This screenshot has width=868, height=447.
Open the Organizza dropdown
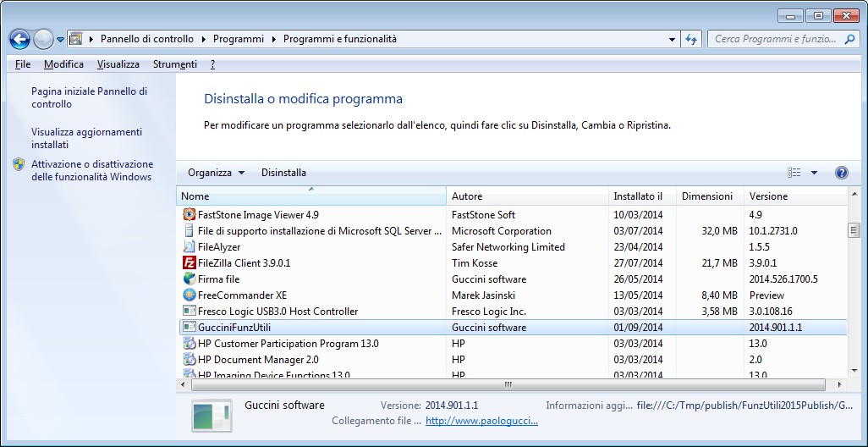216,172
